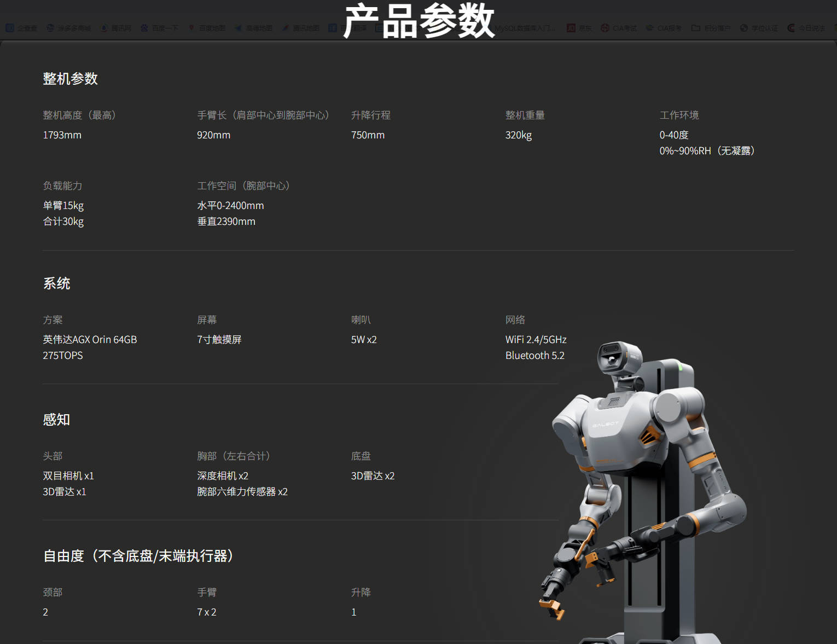This screenshot has height=644, width=837.
Task: Click the 整机重量 label
Action: (525, 115)
